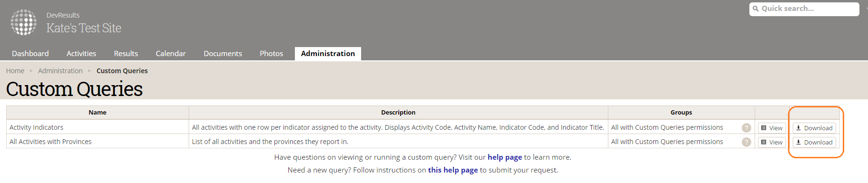The height and width of the screenshot is (183, 868).
Task: Open the 'help page' link about running queries
Action: point(505,157)
